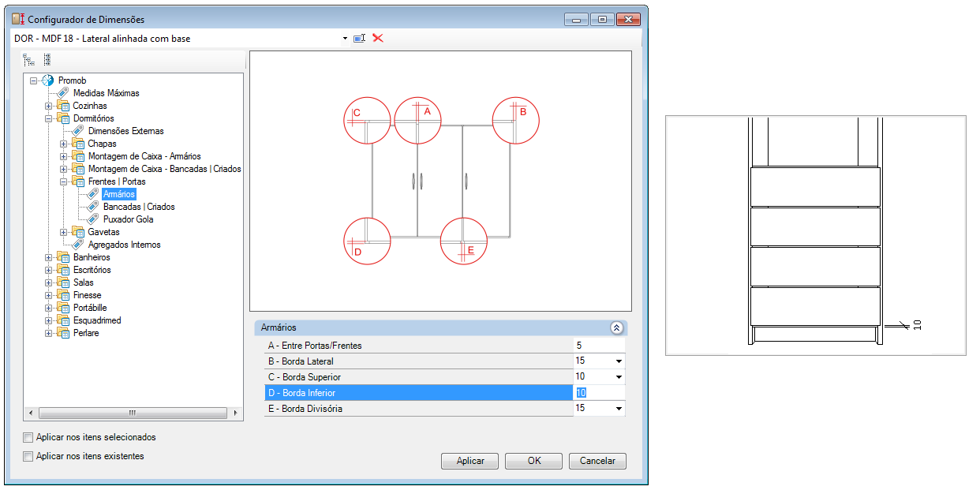The image size is (980, 490).
Task: Open the C - Borda Superior value dropdown
Action: [619, 377]
